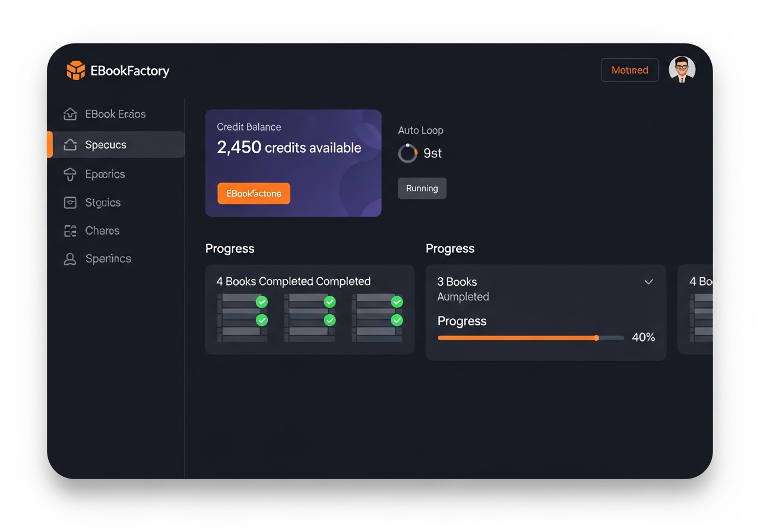Image resolution: width=760 pixels, height=532 pixels.
Task: Click the home icon beside EBook Eraios
Action: pos(70,114)
